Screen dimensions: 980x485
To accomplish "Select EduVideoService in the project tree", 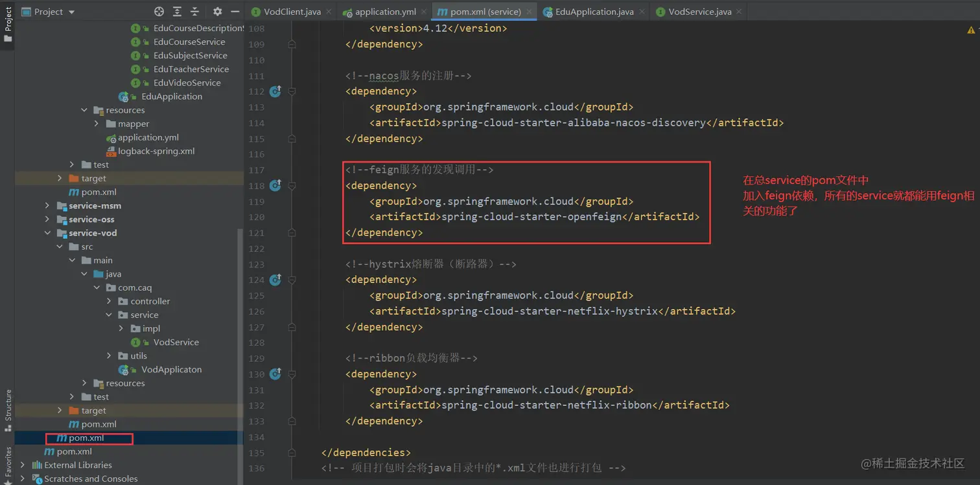I will tap(187, 82).
